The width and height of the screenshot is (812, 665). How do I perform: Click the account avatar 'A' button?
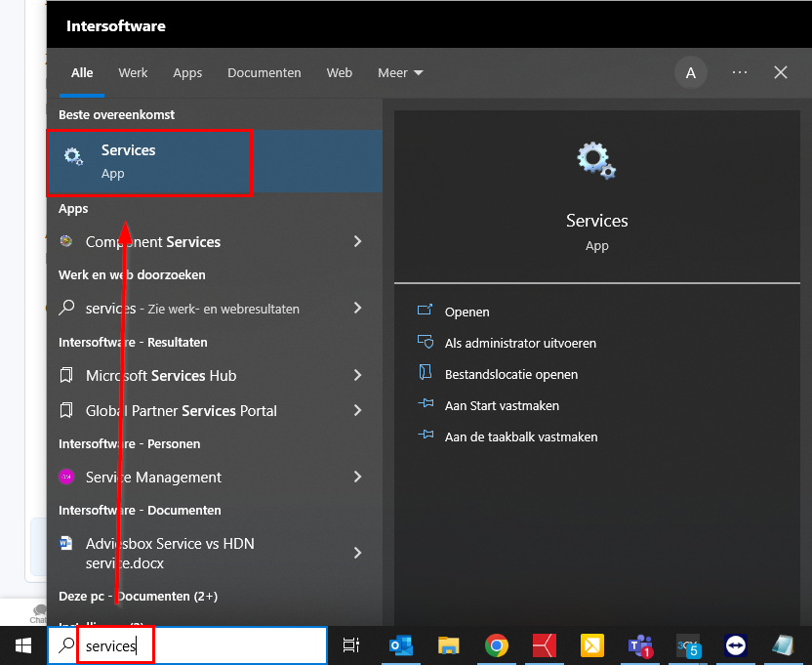(690, 73)
